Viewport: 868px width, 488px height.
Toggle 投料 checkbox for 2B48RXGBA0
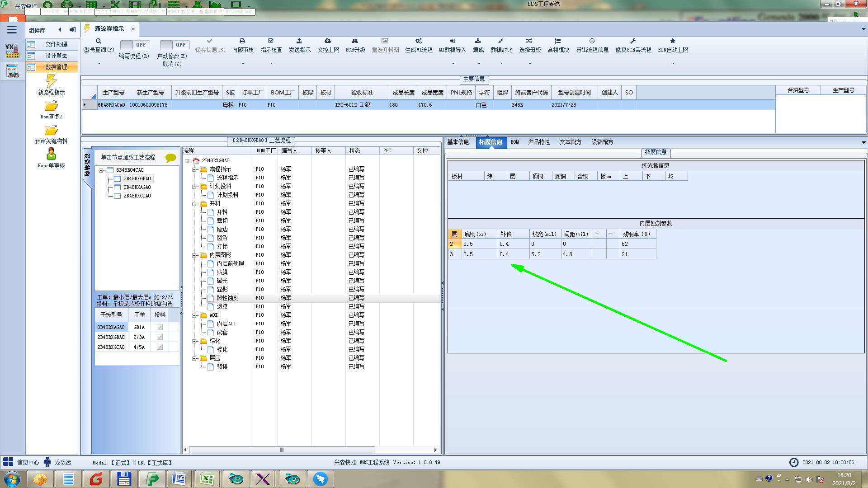click(160, 337)
